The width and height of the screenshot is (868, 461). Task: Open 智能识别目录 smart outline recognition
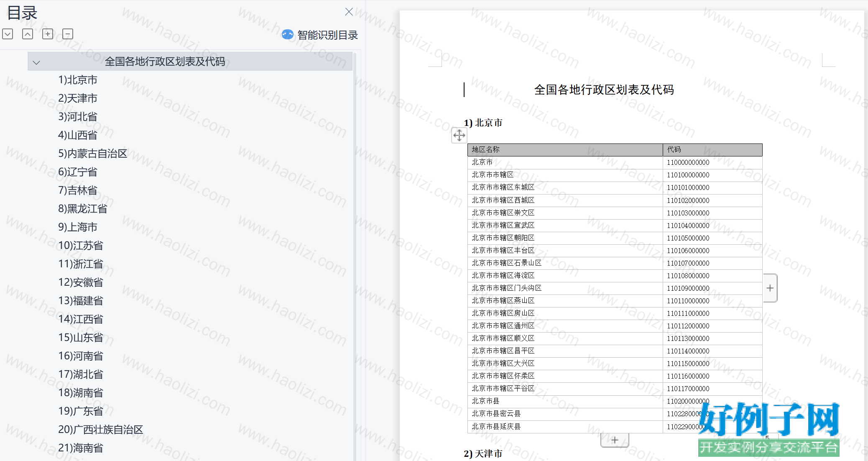pos(327,35)
